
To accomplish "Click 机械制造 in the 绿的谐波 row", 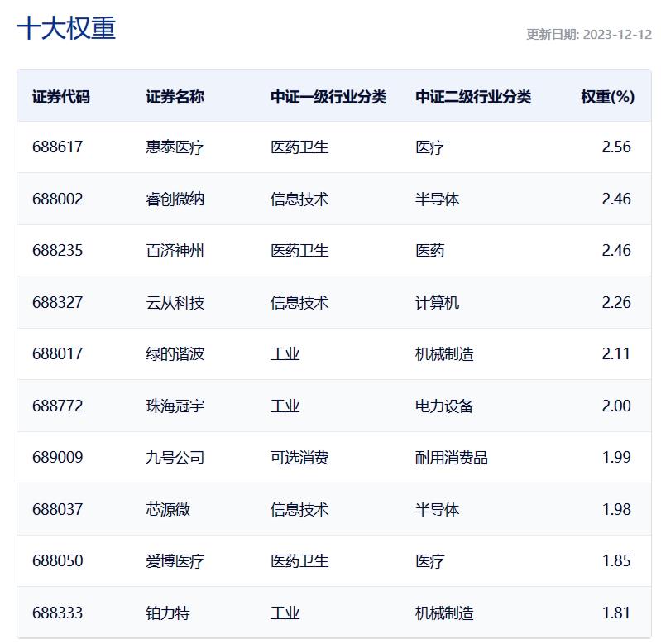I will click(x=444, y=353).
